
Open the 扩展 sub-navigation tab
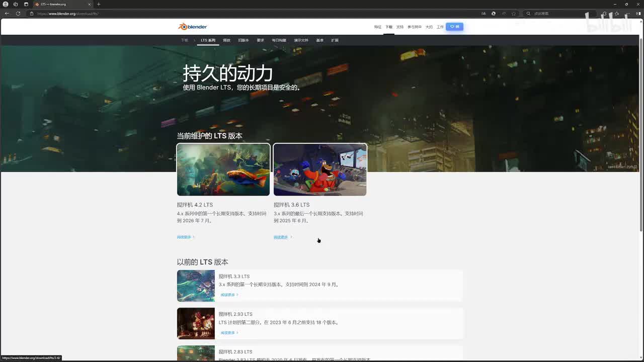(x=335, y=40)
